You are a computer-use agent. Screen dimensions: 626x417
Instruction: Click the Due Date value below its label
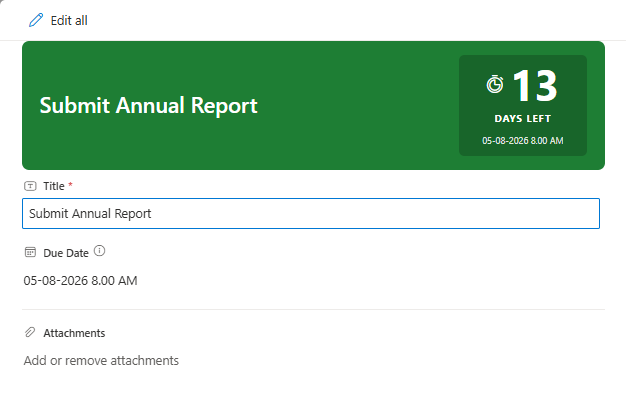click(x=80, y=280)
